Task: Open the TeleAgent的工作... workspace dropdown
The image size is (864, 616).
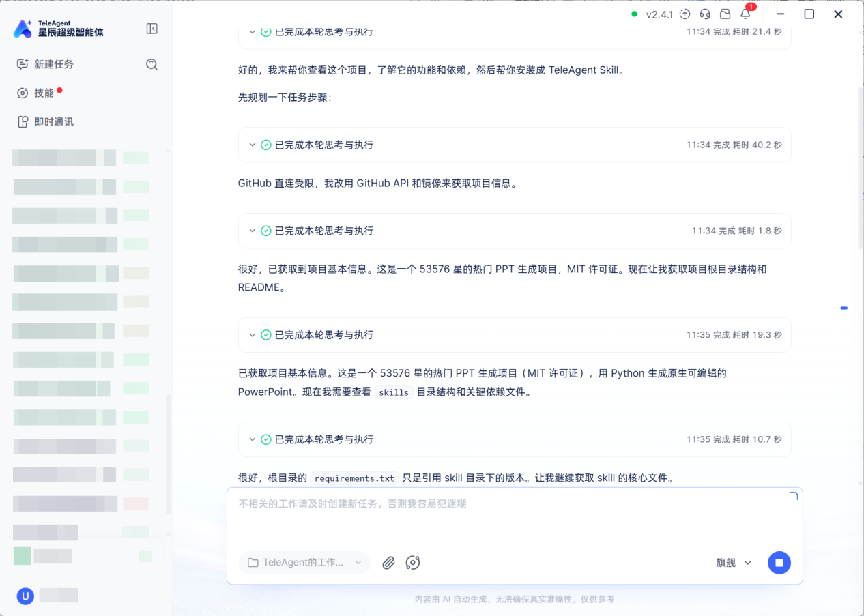Action: pos(305,563)
